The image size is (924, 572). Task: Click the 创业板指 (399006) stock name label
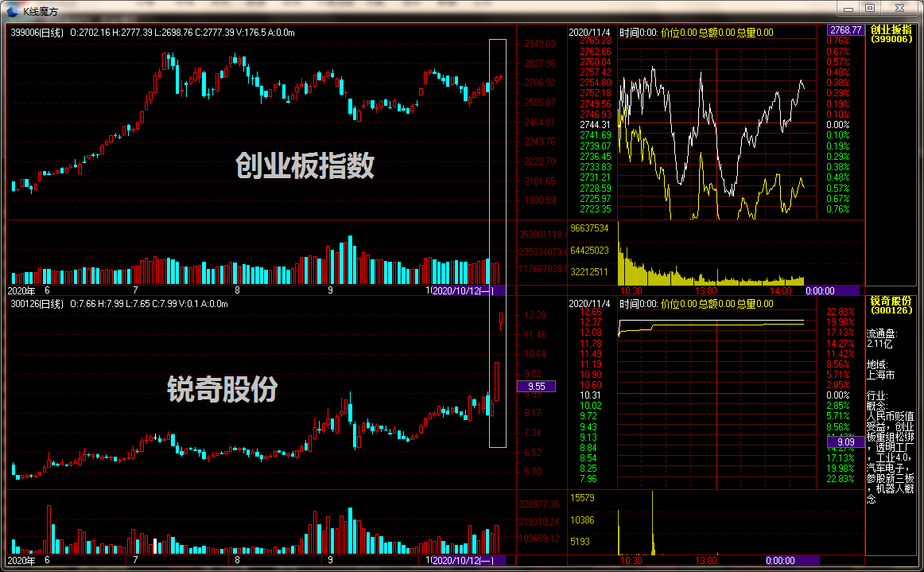891,33
